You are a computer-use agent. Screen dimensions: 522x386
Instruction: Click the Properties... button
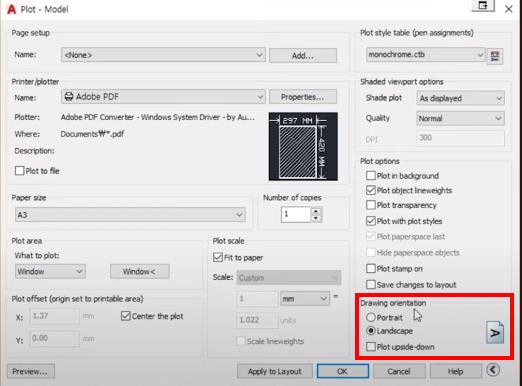[x=303, y=97]
